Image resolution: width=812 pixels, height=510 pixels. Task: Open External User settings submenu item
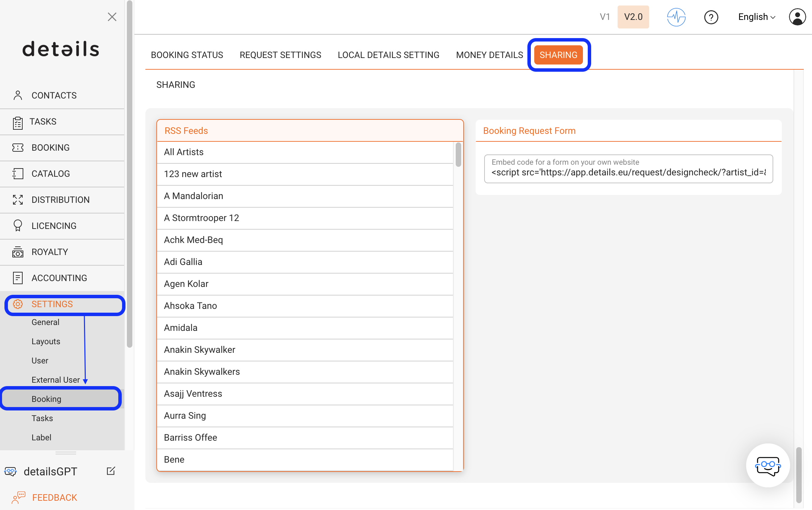pyautogui.click(x=56, y=380)
